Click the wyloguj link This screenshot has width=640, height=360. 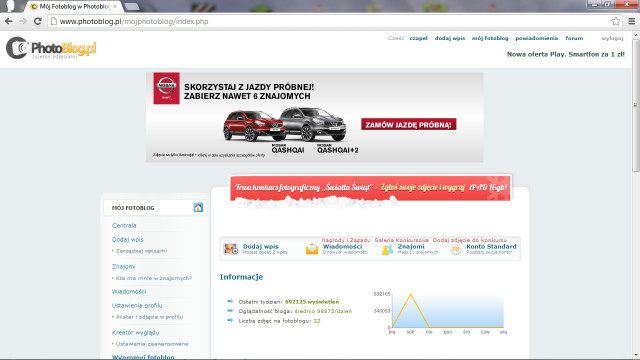[x=612, y=38]
